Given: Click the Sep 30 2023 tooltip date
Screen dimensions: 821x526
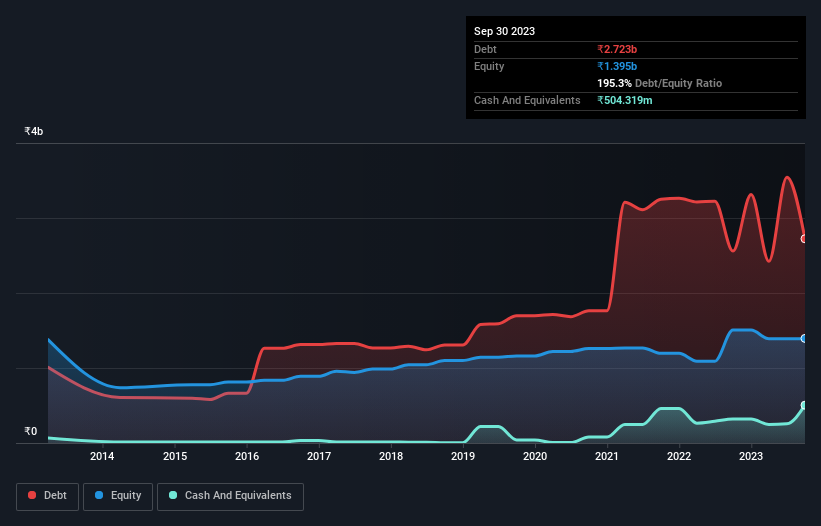Looking at the screenshot, I should 504,31.
